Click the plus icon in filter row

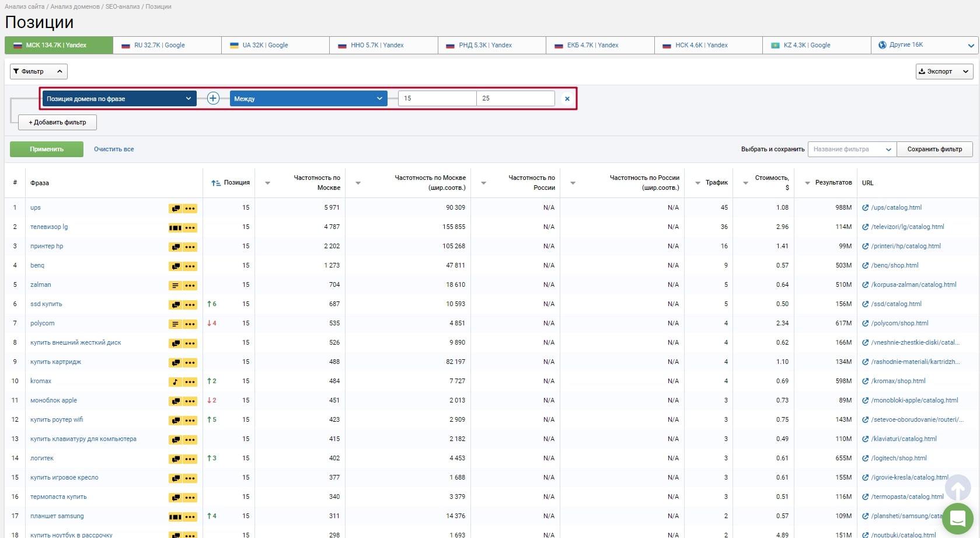pos(213,99)
